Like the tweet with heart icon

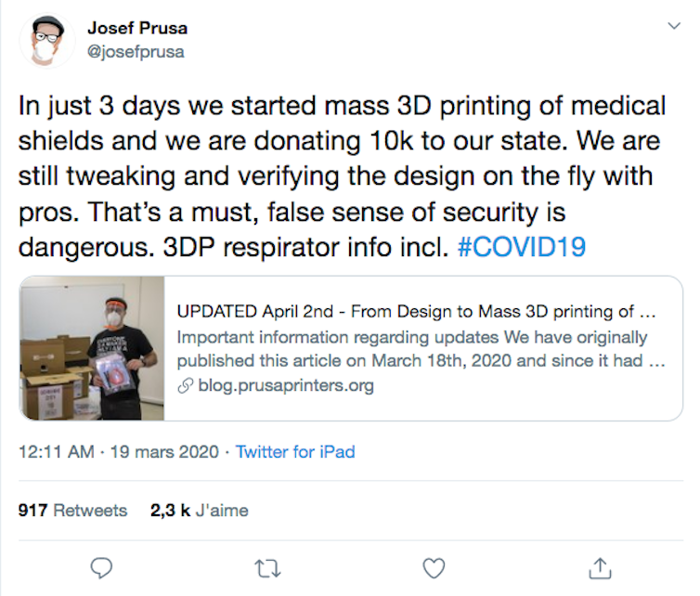(x=434, y=567)
